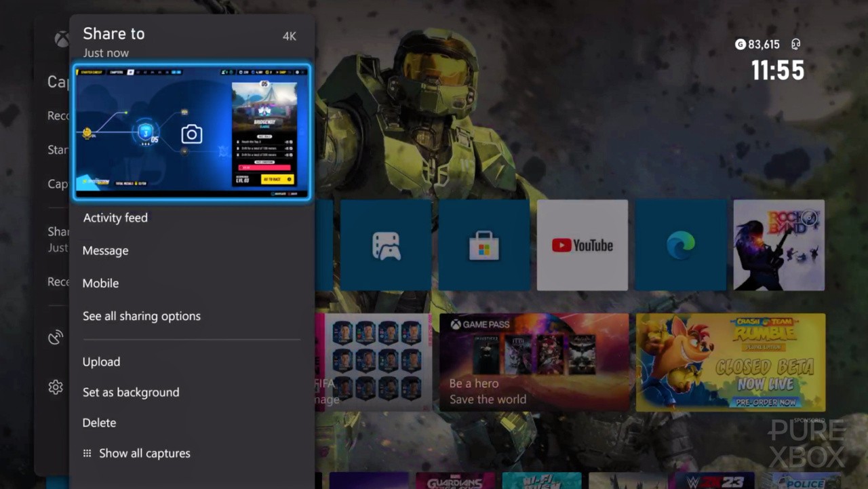Click the grid icon beside Show all captures
868x489 pixels.
click(87, 453)
